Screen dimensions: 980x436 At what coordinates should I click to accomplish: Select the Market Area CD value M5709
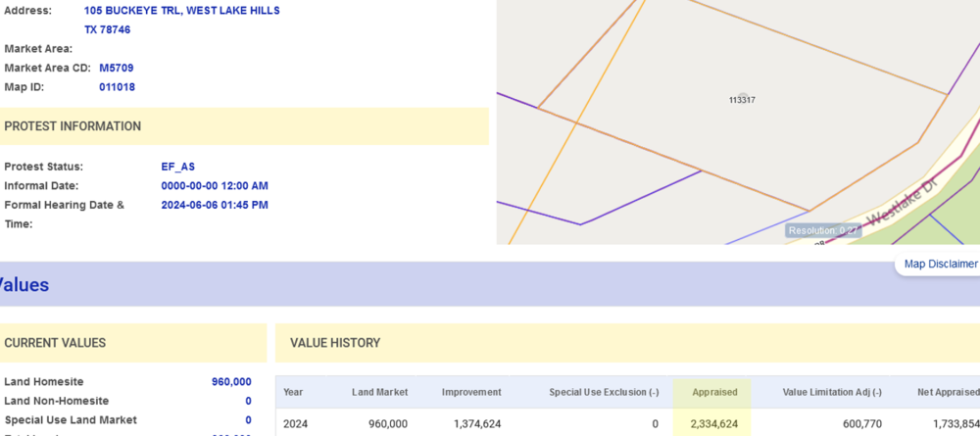[x=117, y=68]
